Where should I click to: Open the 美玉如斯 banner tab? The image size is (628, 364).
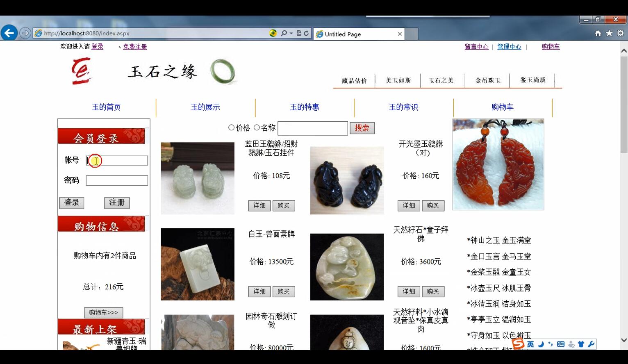coord(398,80)
